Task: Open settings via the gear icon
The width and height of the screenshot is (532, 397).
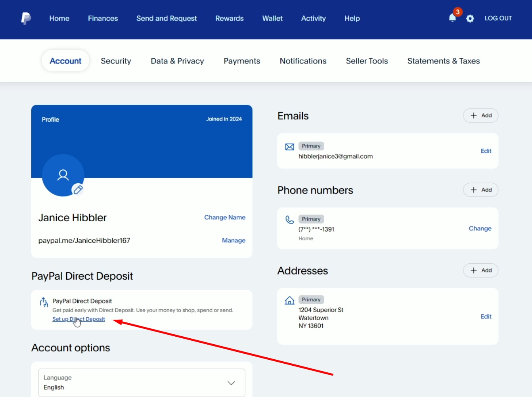Action: tap(470, 19)
